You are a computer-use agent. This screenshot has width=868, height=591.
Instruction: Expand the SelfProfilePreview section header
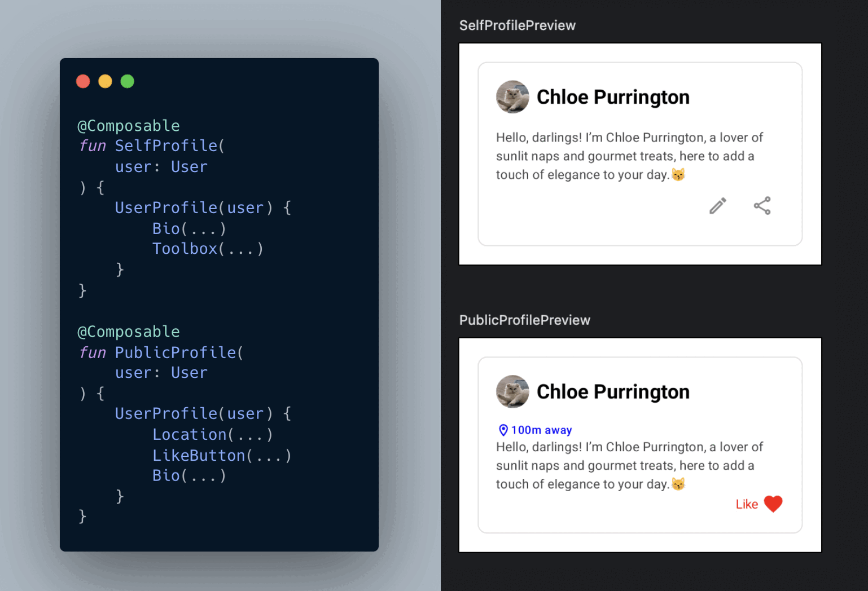pyautogui.click(x=518, y=25)
